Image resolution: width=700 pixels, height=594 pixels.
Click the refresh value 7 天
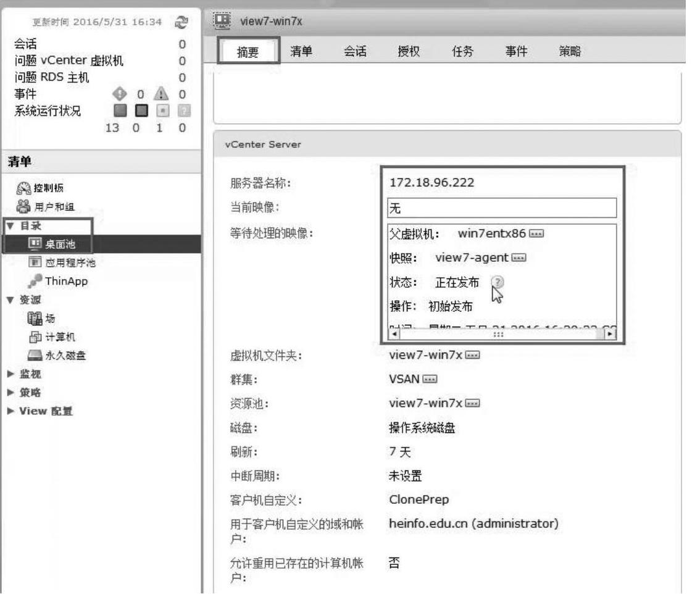tap(399, 451)
